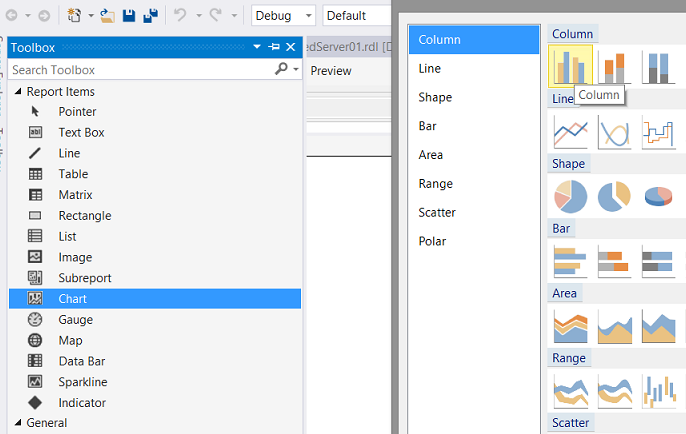Open the Toolbox window position dropdown arrow
The width and height of the screenshot is (686, 434).
tap(257, 47)
